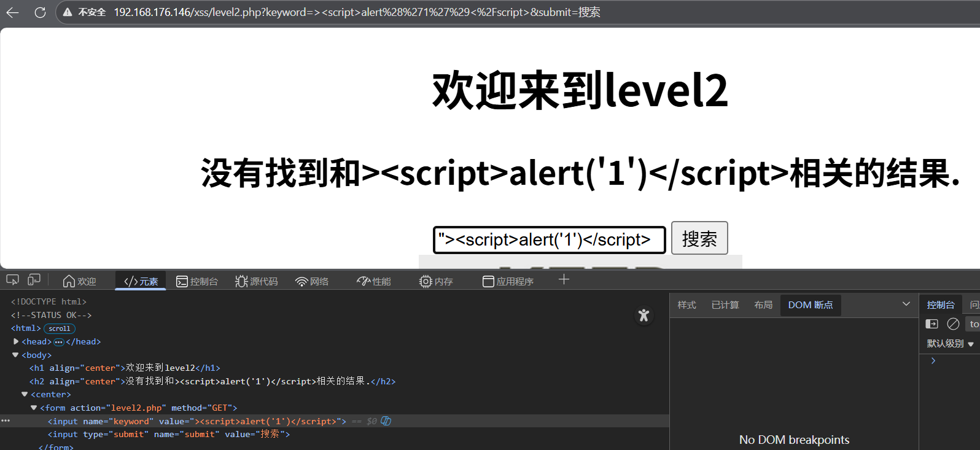Open the 已计算 sidebar tab
The height and width of the screenshot is (450, 980).
coord(725,305)
